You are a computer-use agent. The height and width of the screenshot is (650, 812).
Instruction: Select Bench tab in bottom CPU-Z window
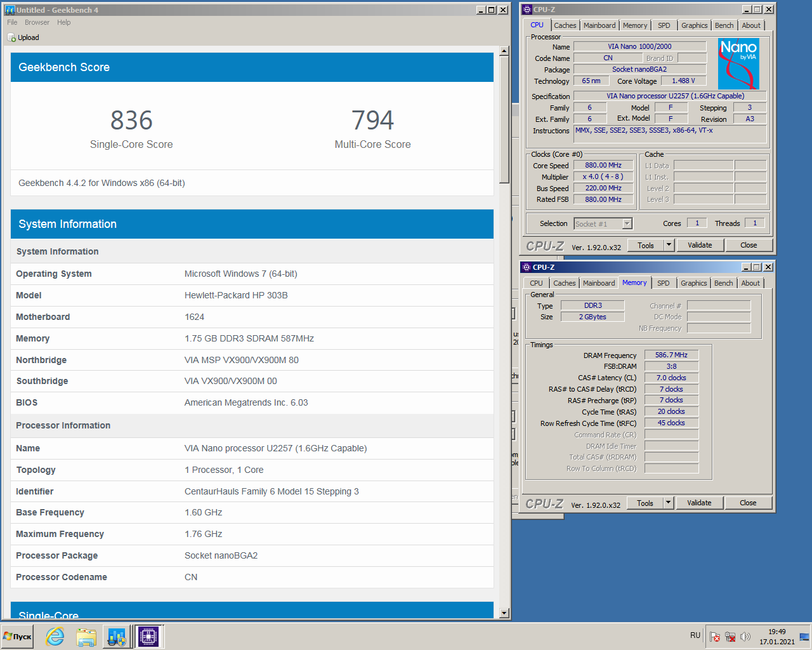(723, 283)
